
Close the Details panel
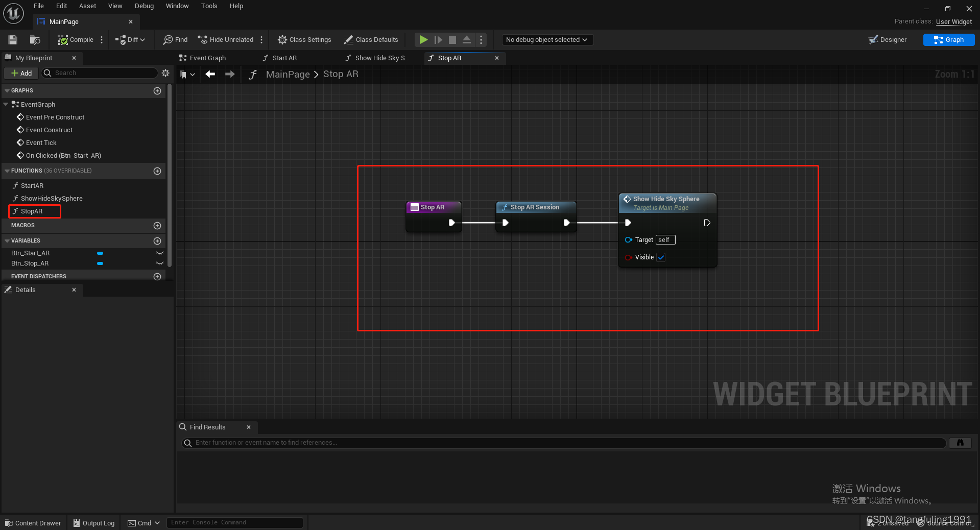(x=74, y=290)
